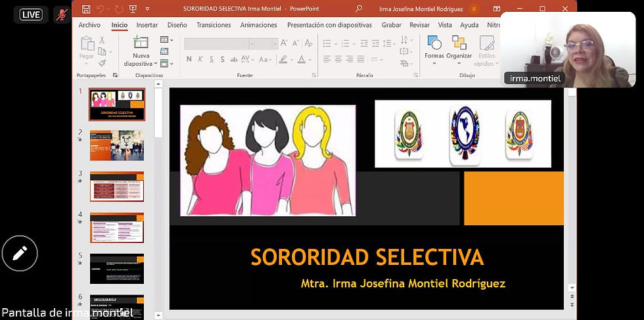The height and width of the screenshot is (320, 644).
Task: Open the Transiciones tab
Action: pyautogui.click(x=214, y=25)
